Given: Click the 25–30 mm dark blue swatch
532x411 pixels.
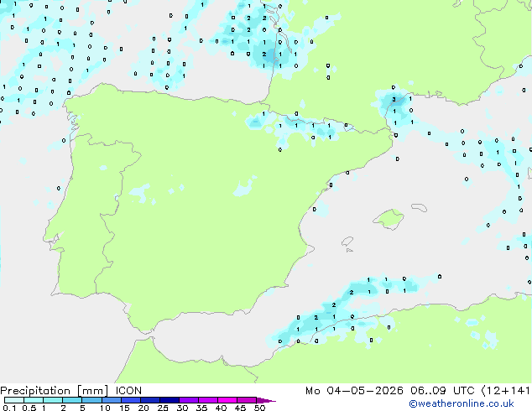Looking at the screenshot, I should click(x=170, y=400).
